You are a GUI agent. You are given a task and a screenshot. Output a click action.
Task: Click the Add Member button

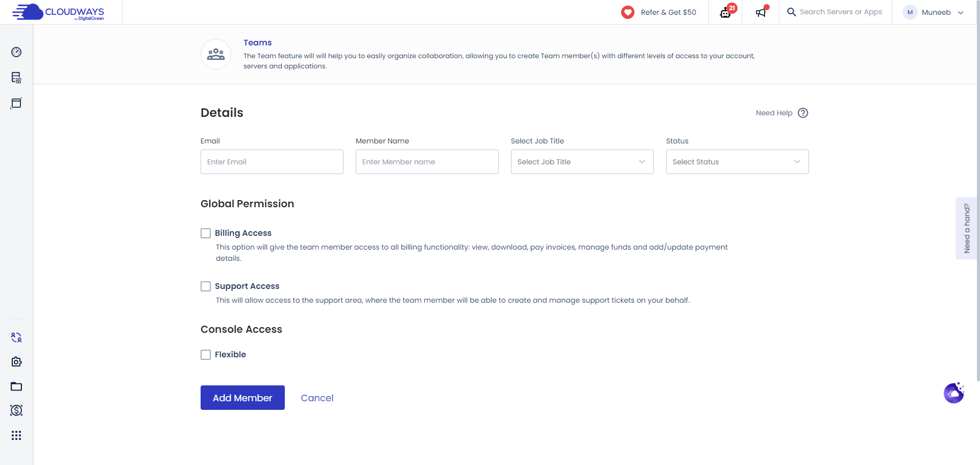coord(242,397)
